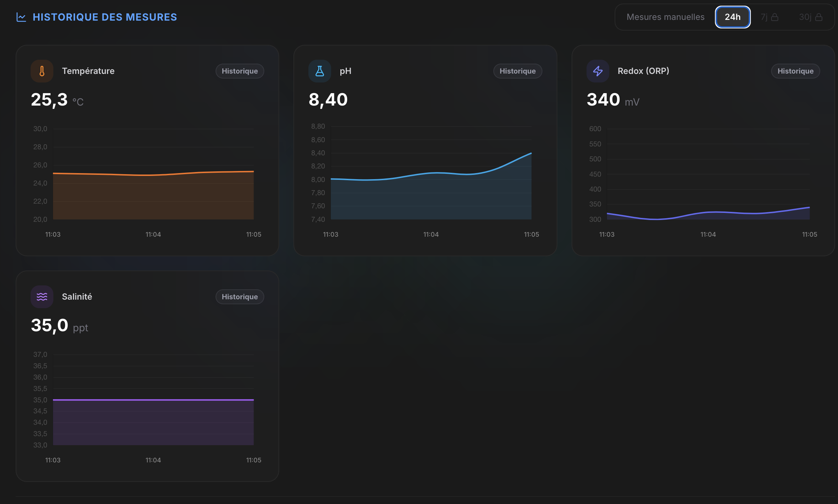
Task: Click the waves icon for Salinité
Action: point(42,297)
